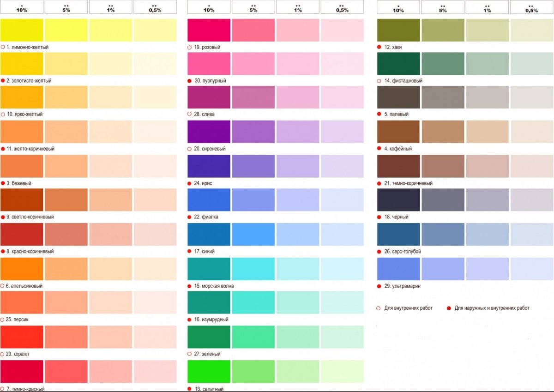Choose the 10% темно-красный swatch
The image size is (554, 392).
tap(22, 372)
